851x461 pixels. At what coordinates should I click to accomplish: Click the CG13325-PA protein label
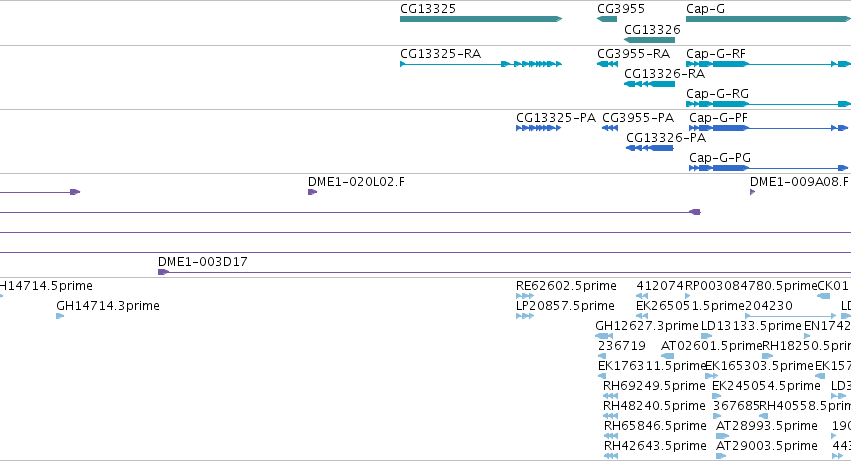(x=556, y=118)
